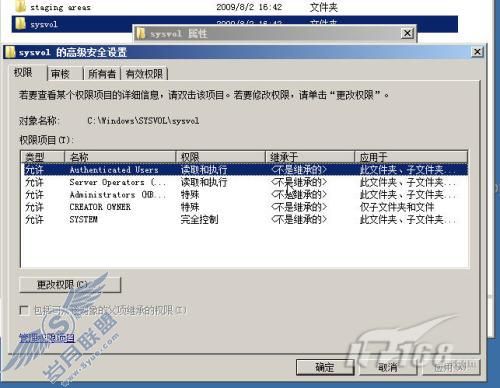Close the sysvol 属性 window behind
This screenshot has height=388, width=500.
407,33
